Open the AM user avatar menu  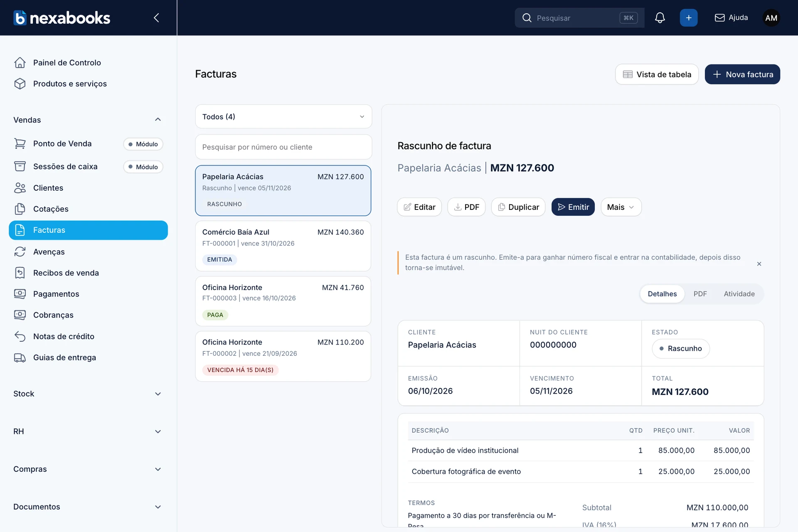click(771, 18)
